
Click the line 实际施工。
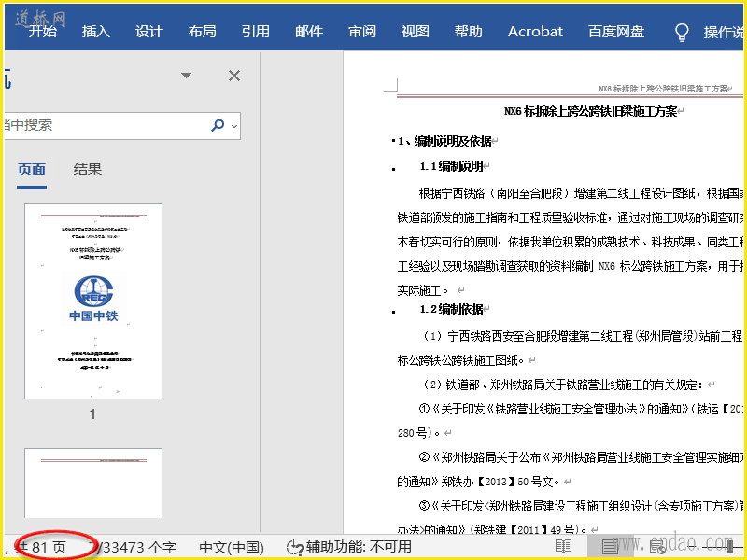pos(423,290)
